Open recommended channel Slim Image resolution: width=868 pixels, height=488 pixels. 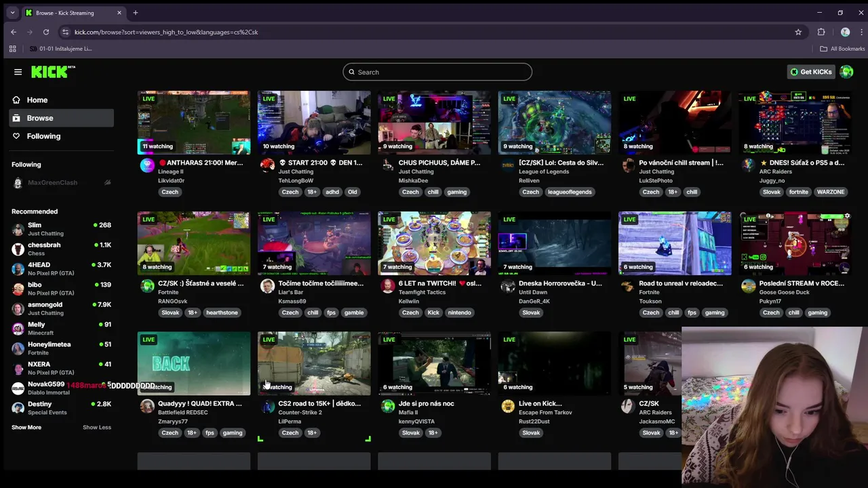(x=61, y=229)
